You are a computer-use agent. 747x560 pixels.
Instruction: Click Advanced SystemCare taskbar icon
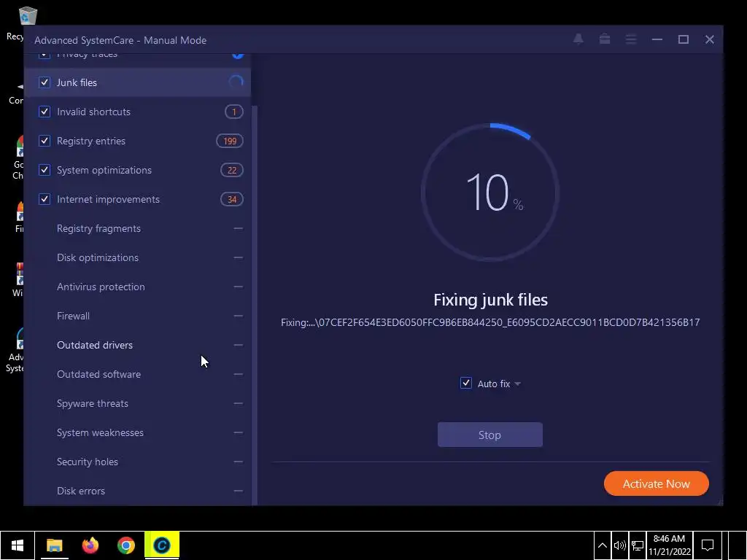[162, 545]
